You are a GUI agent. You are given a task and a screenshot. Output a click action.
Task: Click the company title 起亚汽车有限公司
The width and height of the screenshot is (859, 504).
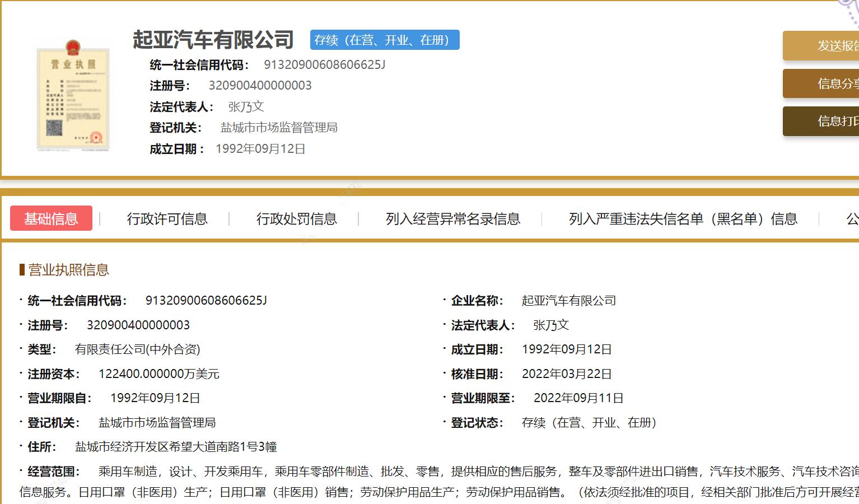click(x=213, y=40)
